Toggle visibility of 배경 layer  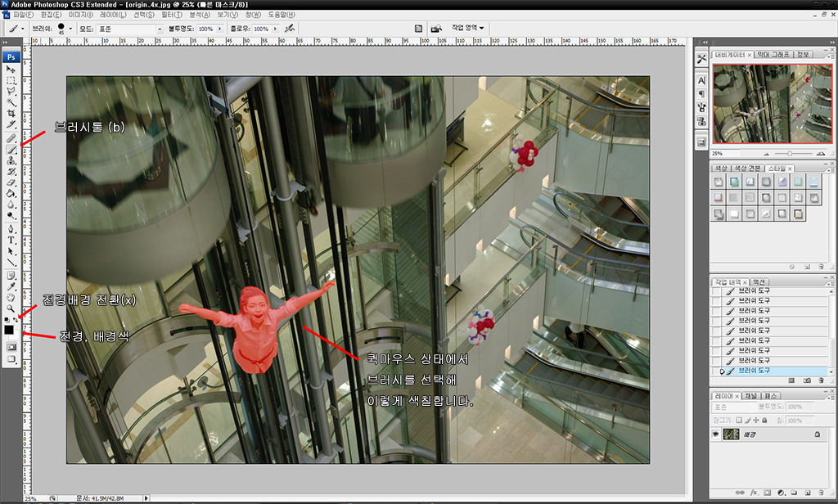[x=715, y=434]
